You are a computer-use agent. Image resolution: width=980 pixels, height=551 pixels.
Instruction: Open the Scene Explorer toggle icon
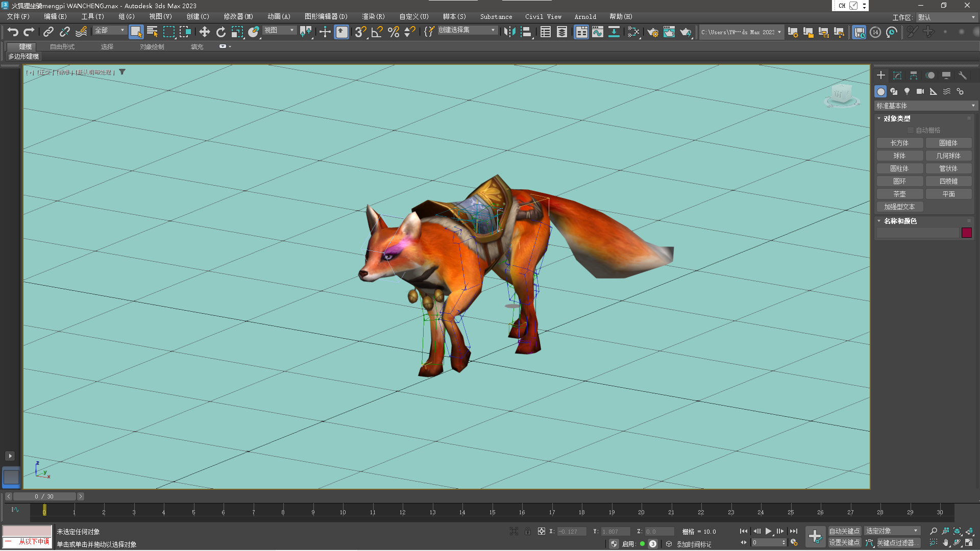point(546,32)
